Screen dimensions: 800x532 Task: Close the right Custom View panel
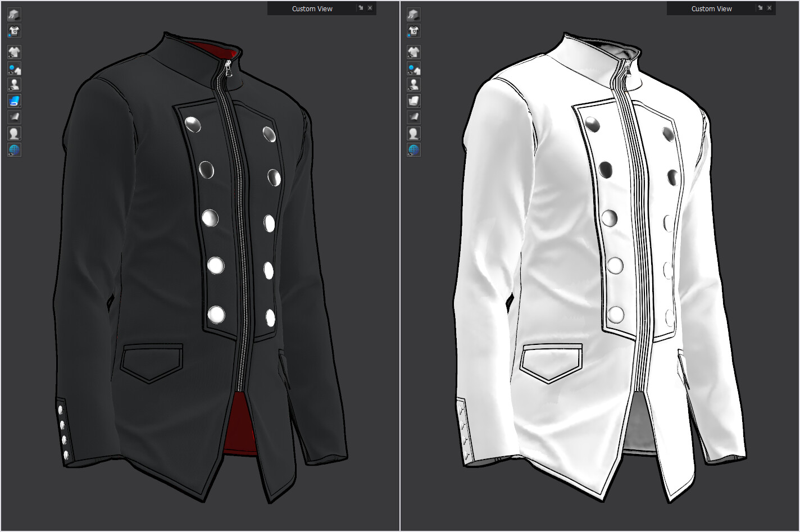pos(769,8)
